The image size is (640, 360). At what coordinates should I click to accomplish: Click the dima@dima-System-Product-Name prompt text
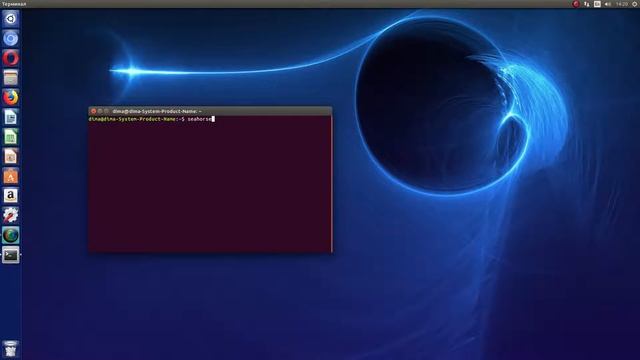point(132,119)
